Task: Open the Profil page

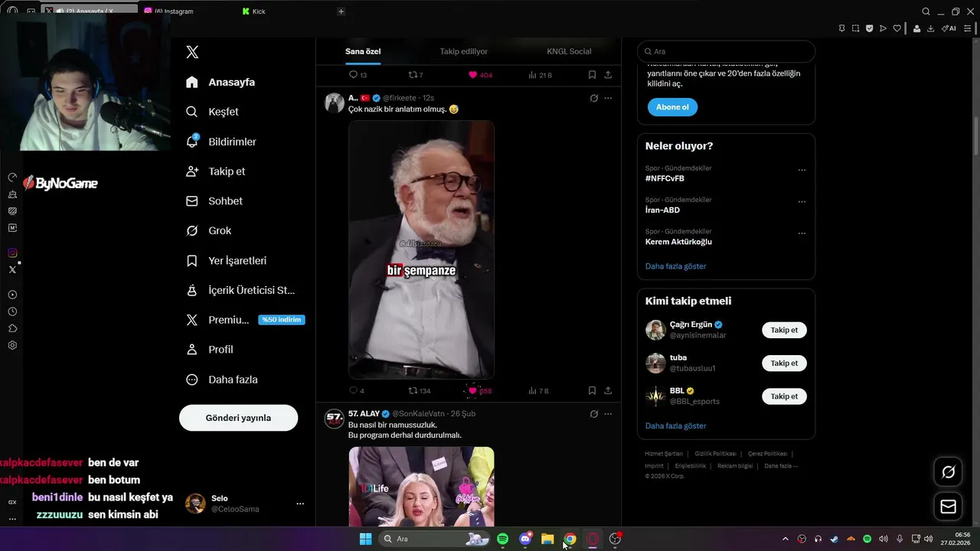Action: pos(209,349)
